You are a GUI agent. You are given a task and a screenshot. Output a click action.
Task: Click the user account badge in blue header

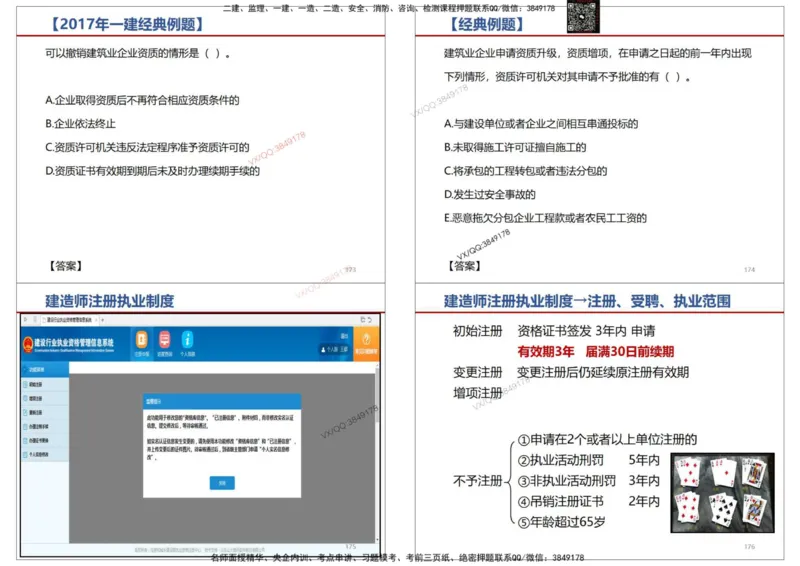point(334,350)
